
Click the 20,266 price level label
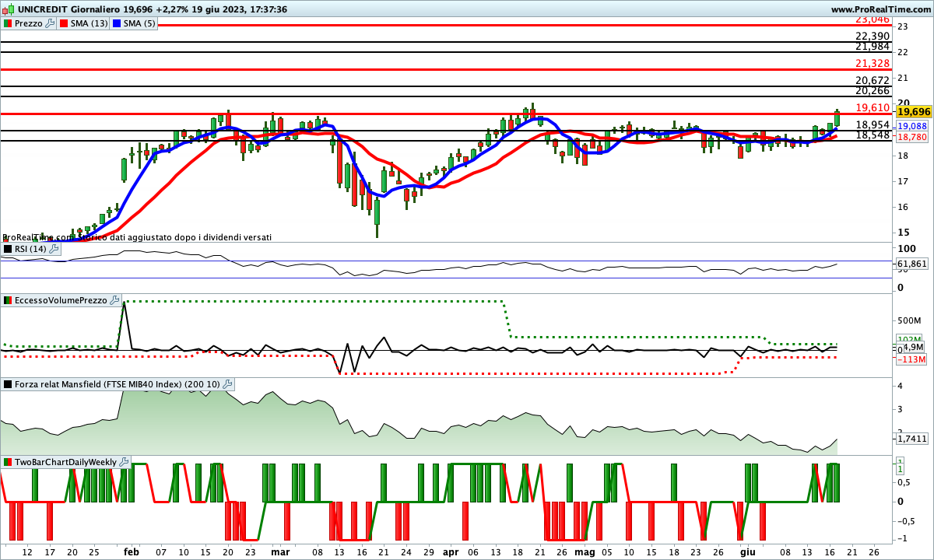click(872, 90)
